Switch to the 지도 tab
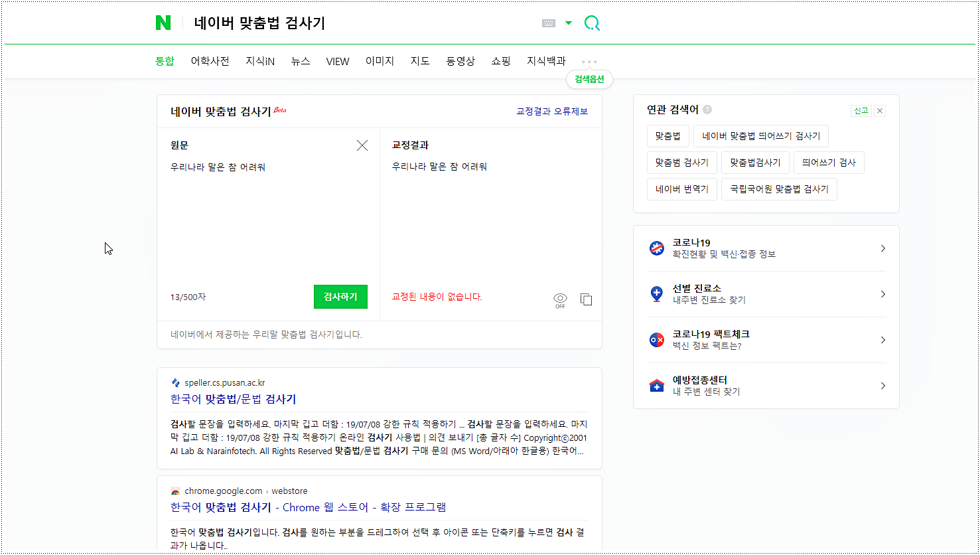The image size is (980, 555). [420, 61]
